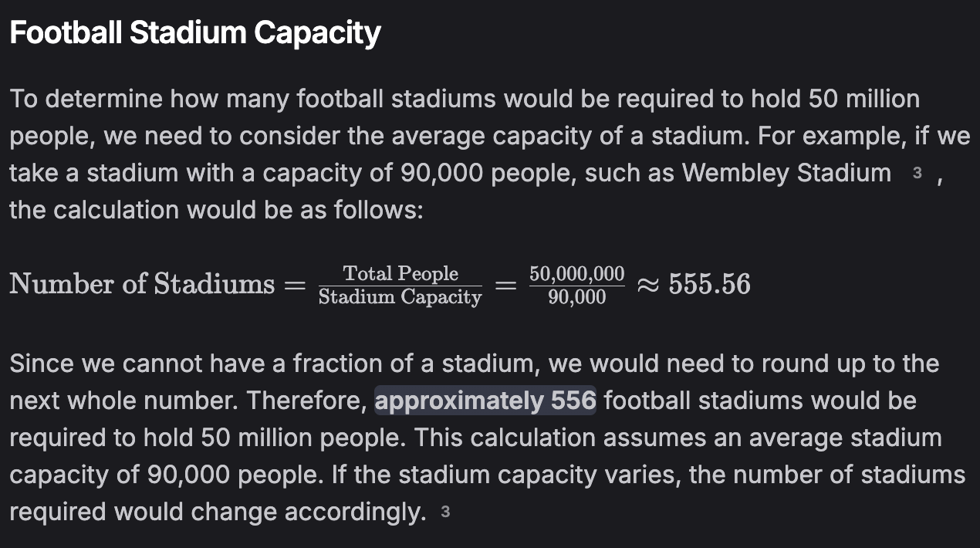Click 'the calculation would be as follows:'
Image resolution: width=980 pixels, height=548 pixels.
216,210
